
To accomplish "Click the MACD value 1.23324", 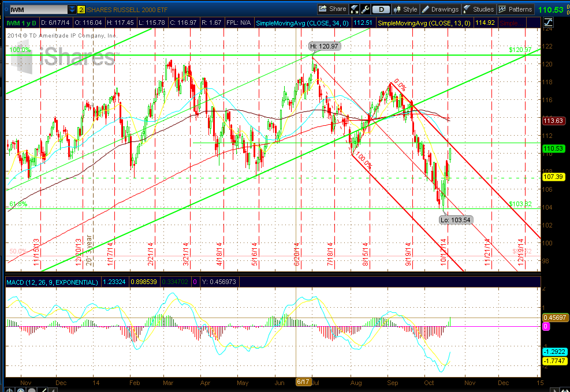I will (114, 282).
